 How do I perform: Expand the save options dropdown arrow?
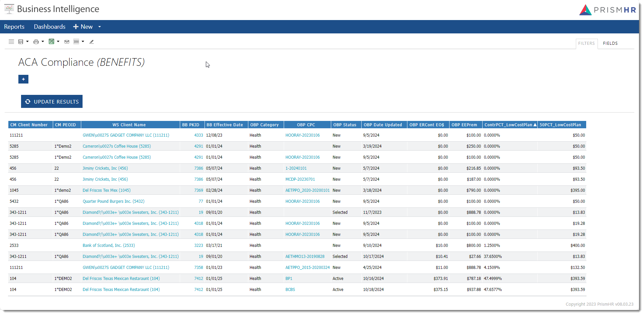(x=27, y=42)
